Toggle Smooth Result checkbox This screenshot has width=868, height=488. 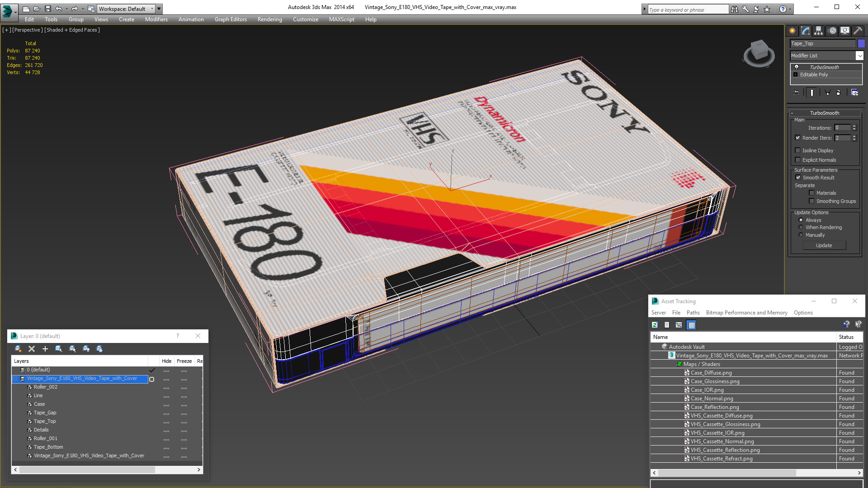[x=798, y=178]
